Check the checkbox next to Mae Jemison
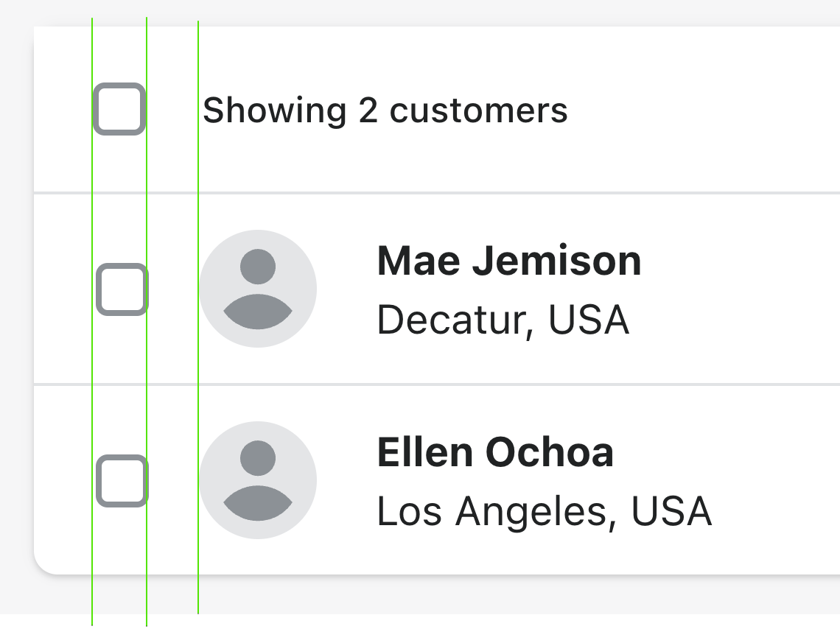The height and width of the screenshot is (629, 840). tap(122, 289)
